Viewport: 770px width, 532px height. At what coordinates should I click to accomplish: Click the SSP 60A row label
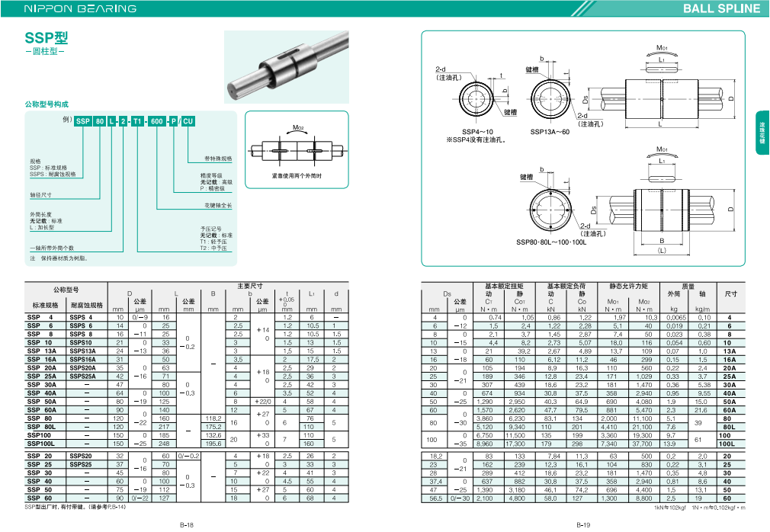(x=42, y=410)
